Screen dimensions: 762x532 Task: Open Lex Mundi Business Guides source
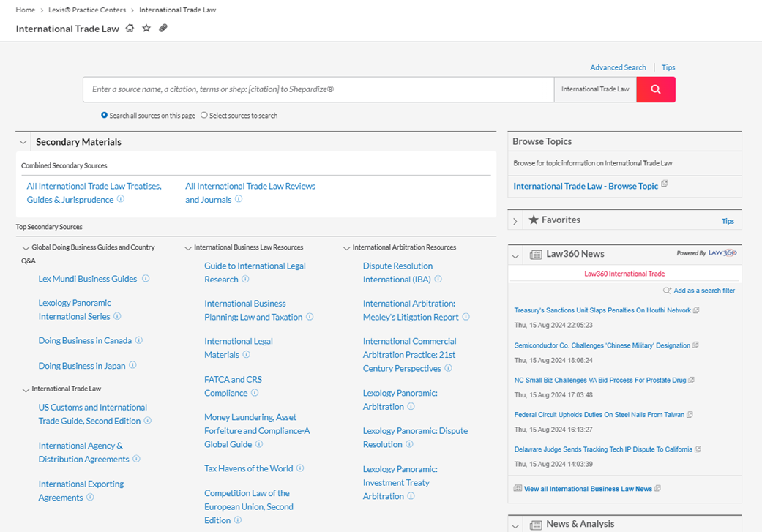tap(88, 279)
